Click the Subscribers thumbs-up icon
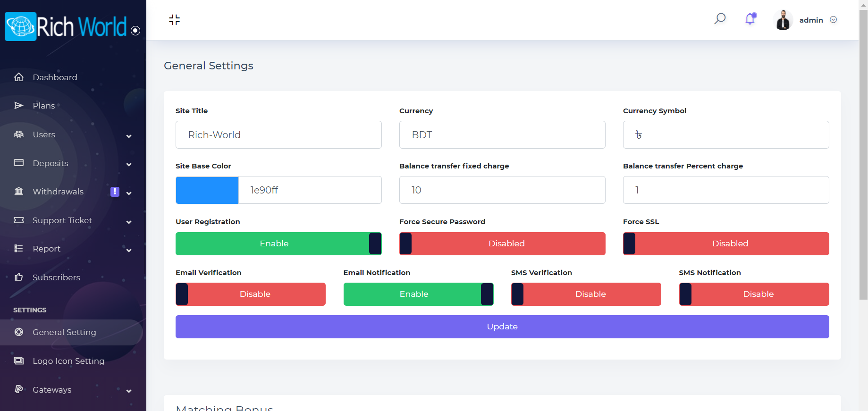 (19, 277)
